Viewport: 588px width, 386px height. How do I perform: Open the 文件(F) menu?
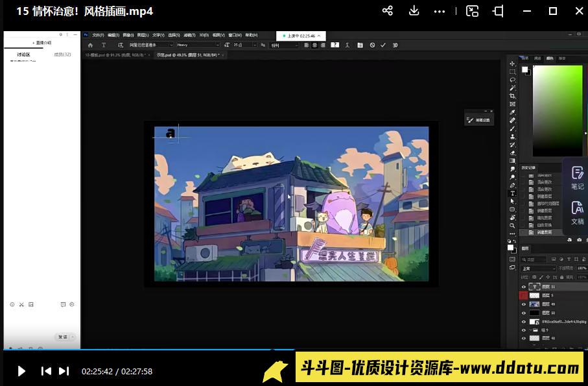(98, 35)
